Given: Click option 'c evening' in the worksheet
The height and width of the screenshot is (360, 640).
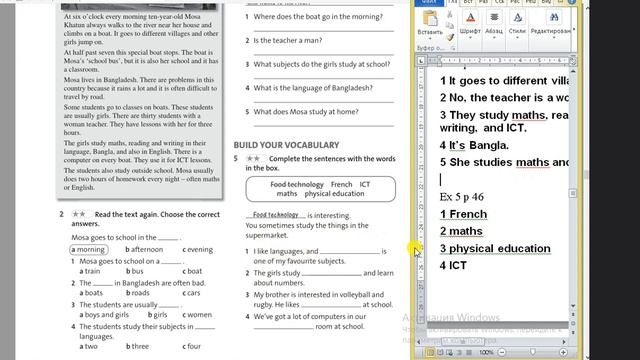Looking at the screenshot, I should point(198,249).
